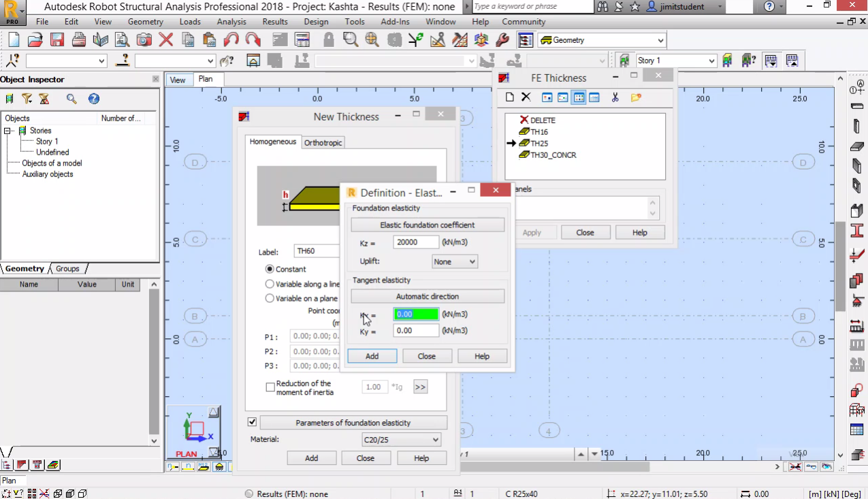Collapse the Stories tree node

8,131
